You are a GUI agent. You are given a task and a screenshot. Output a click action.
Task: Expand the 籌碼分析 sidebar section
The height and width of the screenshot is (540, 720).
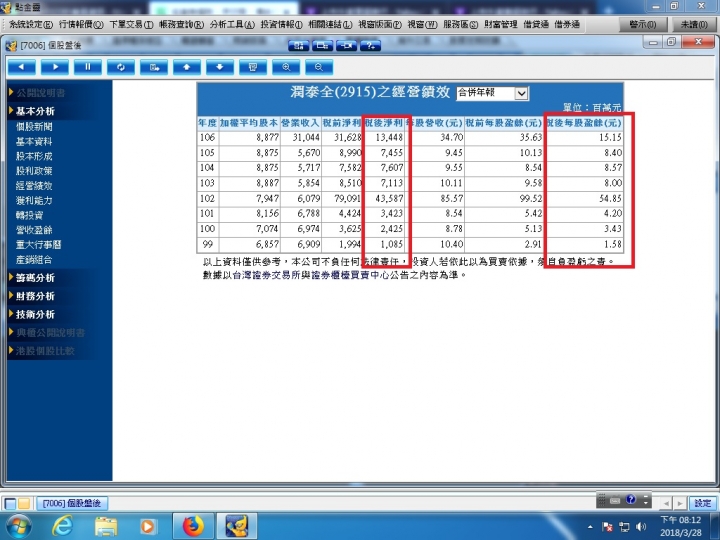(x=35, y=278)
